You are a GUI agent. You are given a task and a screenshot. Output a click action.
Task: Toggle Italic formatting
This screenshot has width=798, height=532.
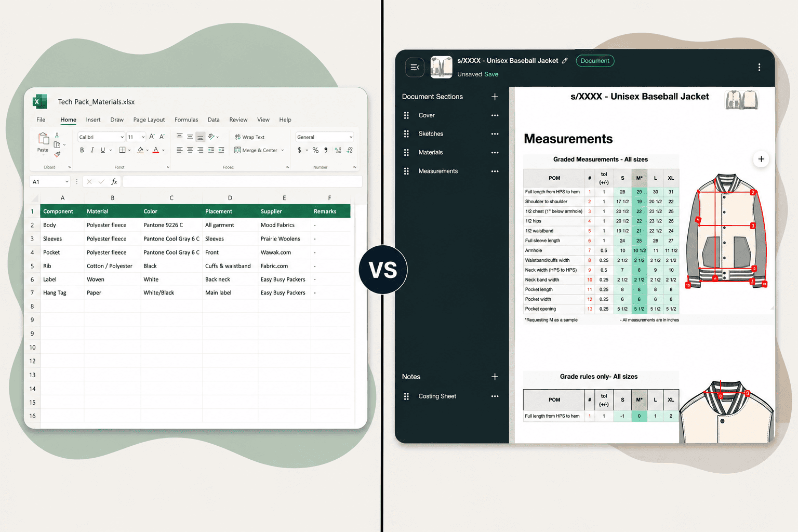(92, 150)
